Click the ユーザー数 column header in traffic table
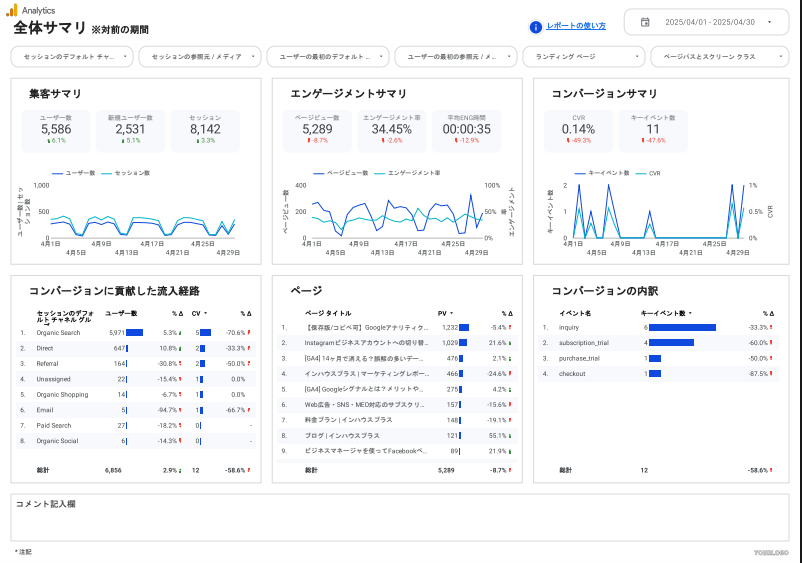 [x=121, y=313]
